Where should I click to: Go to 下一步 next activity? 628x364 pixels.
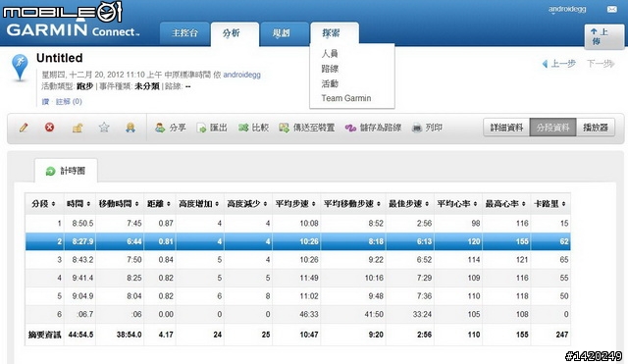pos(601,63)
